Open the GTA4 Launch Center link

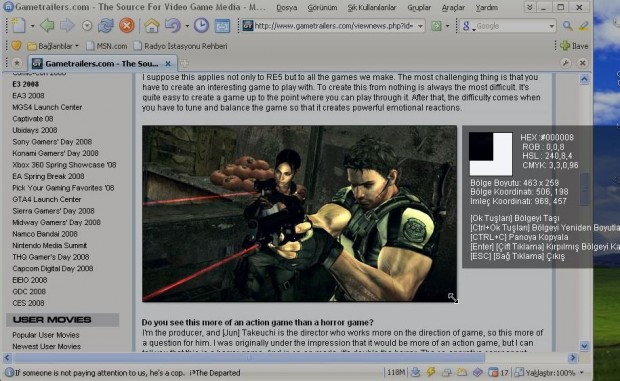pyautogui.click(x=47, y=200)
